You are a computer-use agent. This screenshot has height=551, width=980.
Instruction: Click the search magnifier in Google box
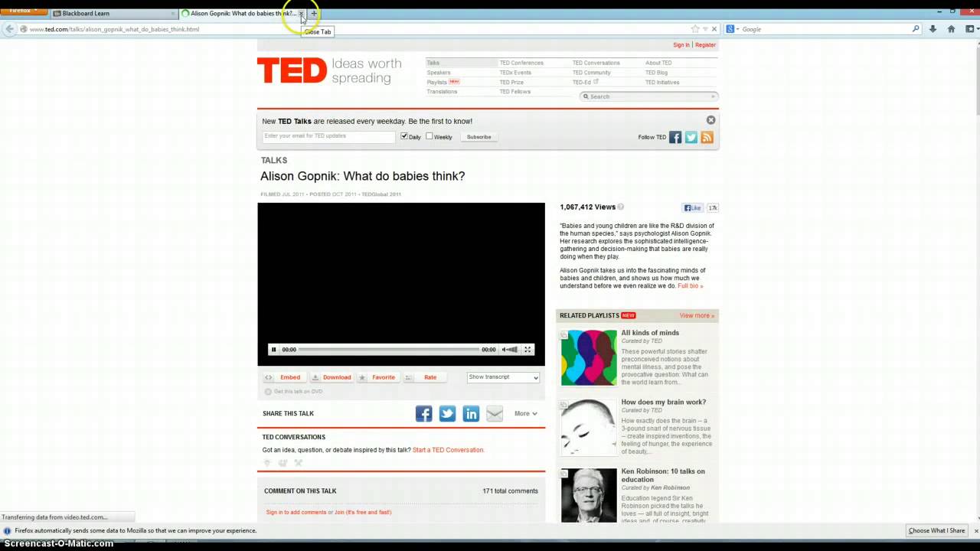coord(916,29)
